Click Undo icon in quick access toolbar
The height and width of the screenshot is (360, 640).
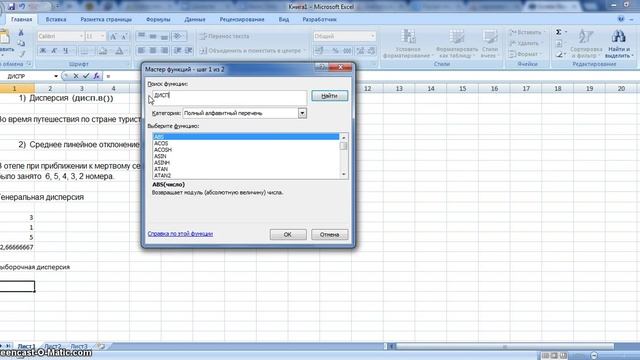(22, 7)
